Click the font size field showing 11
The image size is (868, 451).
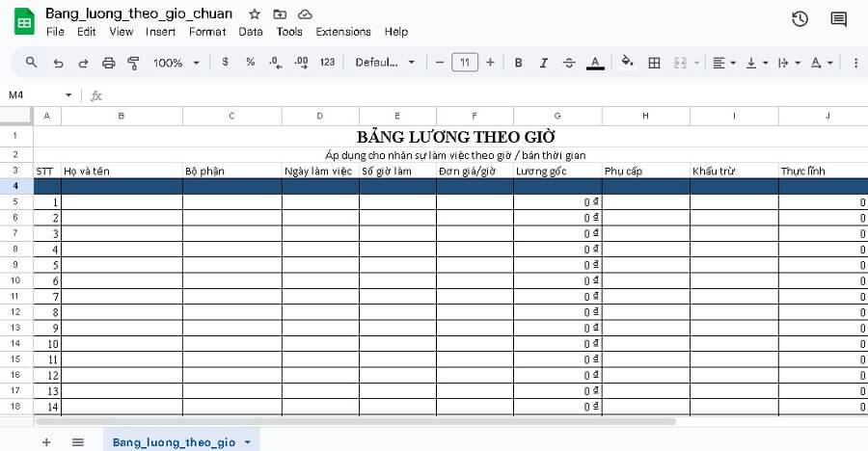pyautogui.click(x=465, y=63)
